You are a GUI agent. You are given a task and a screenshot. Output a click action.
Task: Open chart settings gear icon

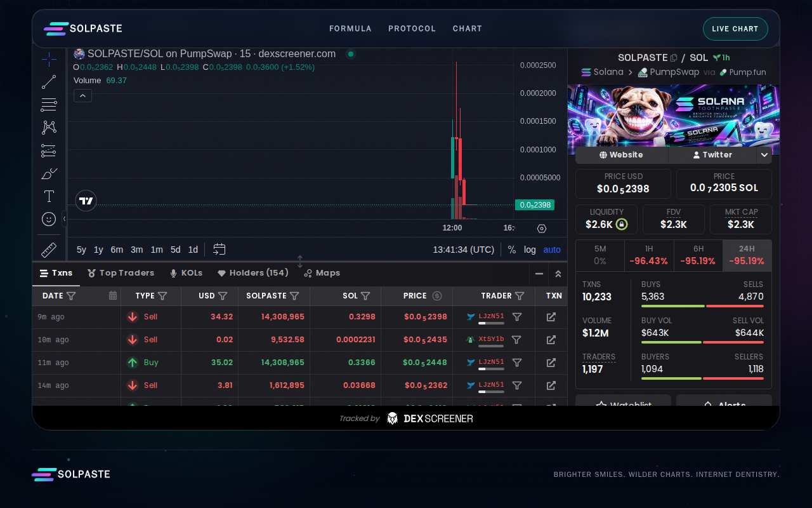[x=542, y=229]
